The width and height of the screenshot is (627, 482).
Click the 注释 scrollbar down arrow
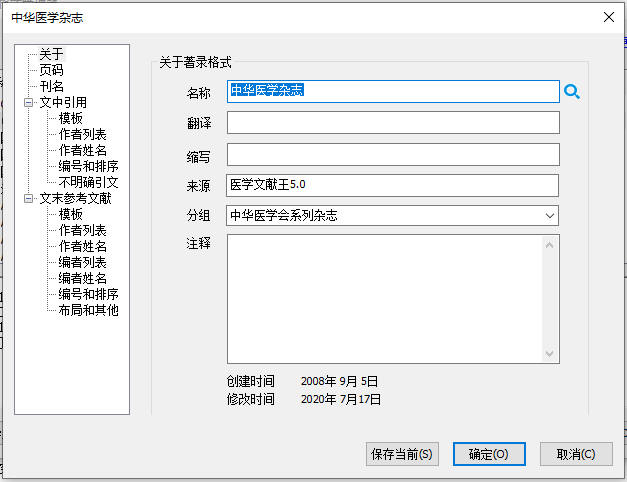[x=550, y=354]
